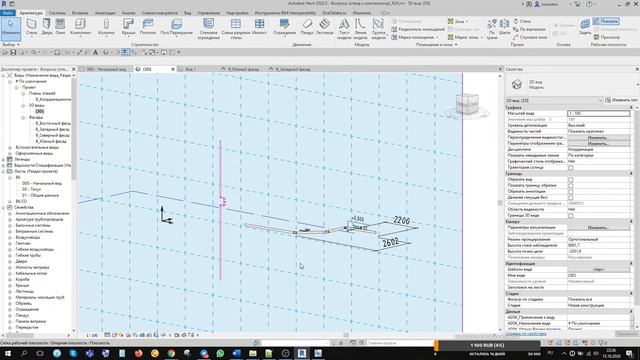The width and height of the screenshot is (640, 360).
Task: Click Edit button for Rendering settings
Action: pos(598,227)
